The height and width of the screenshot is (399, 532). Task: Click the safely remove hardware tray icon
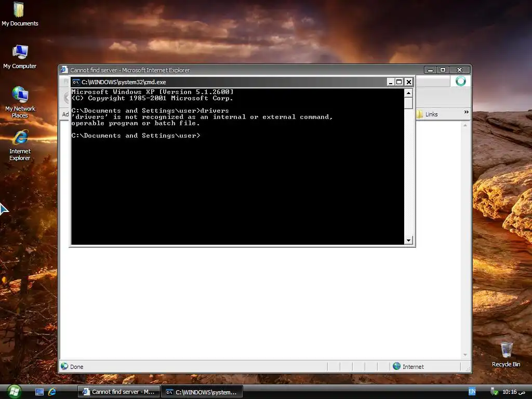point(495,392)
